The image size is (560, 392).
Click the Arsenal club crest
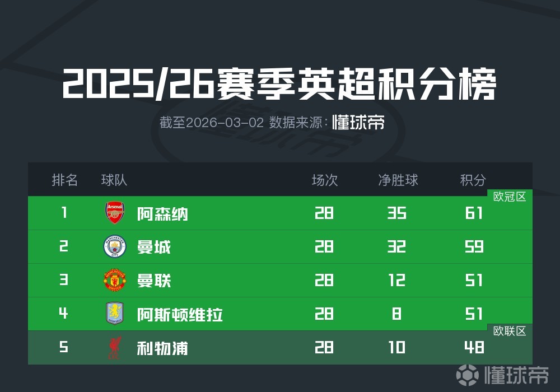[115, 213]
